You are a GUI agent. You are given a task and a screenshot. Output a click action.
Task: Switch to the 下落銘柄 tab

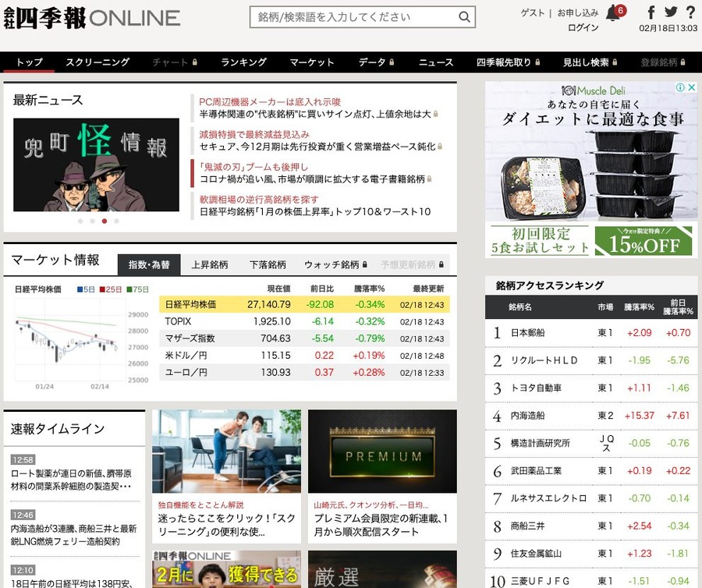[x=268, y=265]
